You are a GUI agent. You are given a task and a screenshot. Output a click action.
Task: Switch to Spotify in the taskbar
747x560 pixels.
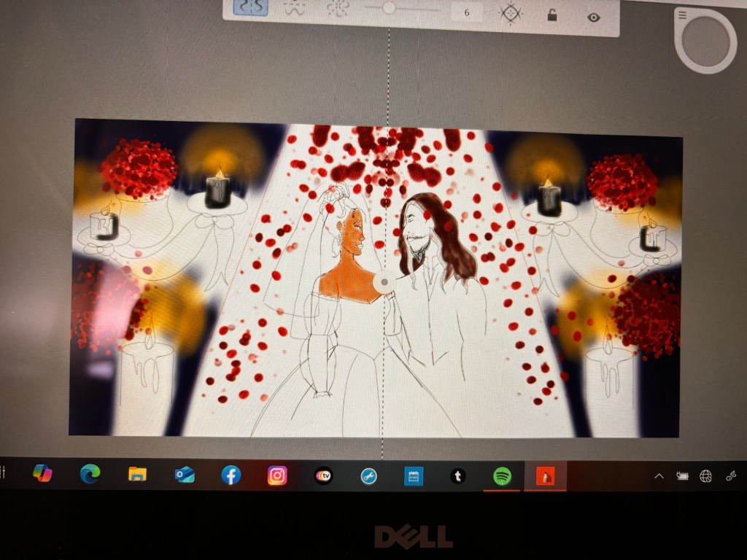(x=501, y=476)
